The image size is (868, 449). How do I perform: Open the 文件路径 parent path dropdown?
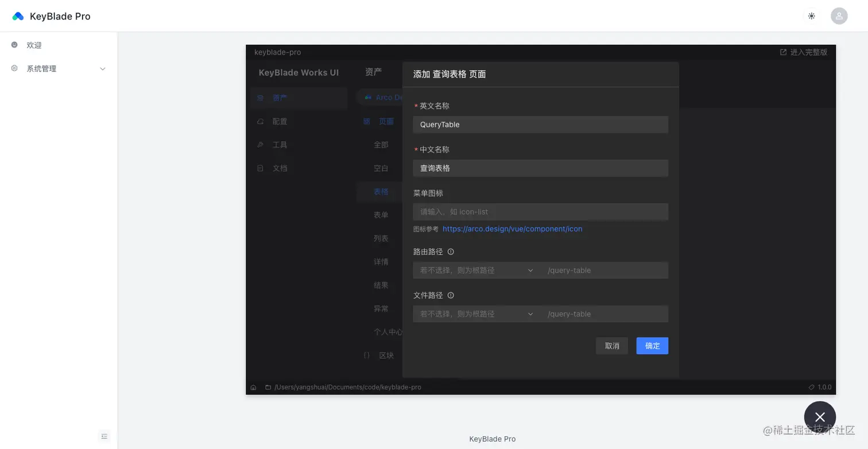click(x=530, y=313)
